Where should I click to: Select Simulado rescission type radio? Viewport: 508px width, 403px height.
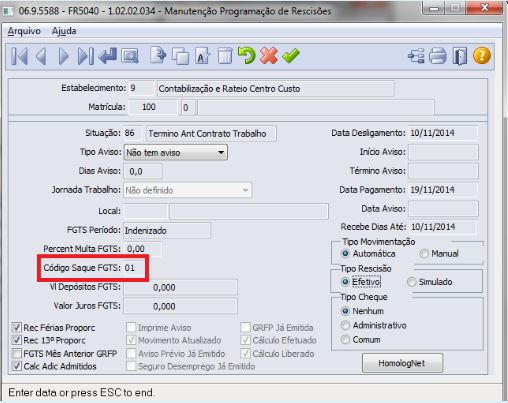click(412, 282)
